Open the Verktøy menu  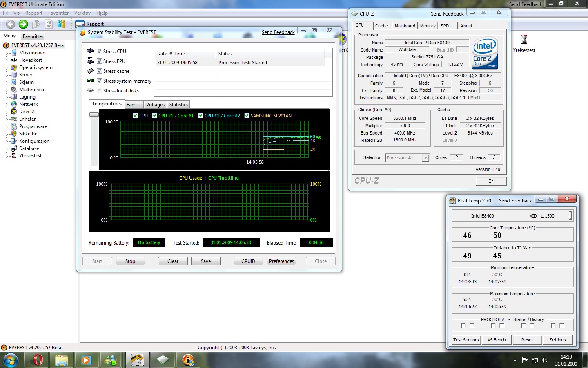point(82,13)
